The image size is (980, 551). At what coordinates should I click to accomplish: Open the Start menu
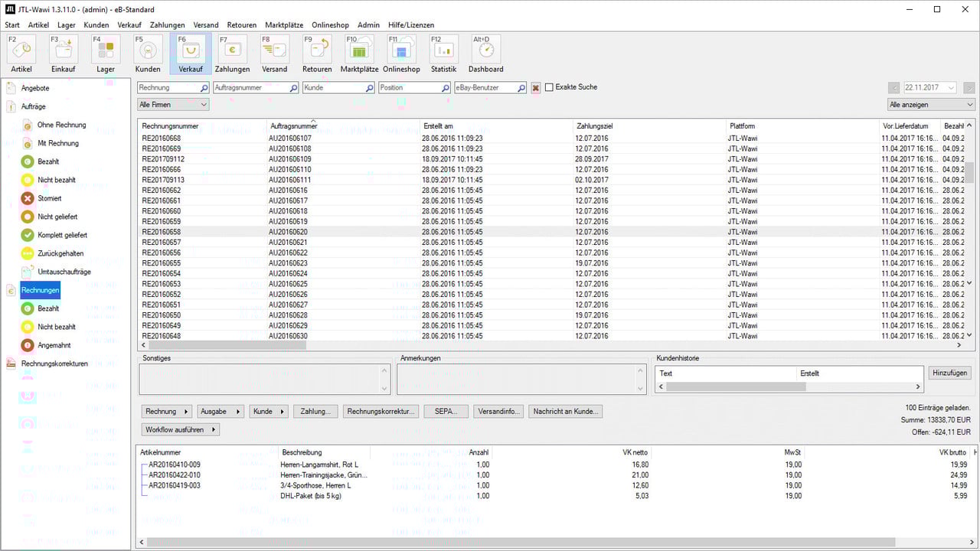pos(12,25)
